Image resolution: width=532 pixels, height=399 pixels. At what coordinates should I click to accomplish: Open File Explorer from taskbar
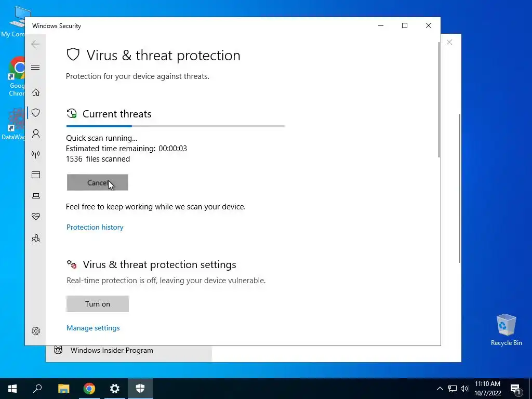63,389
